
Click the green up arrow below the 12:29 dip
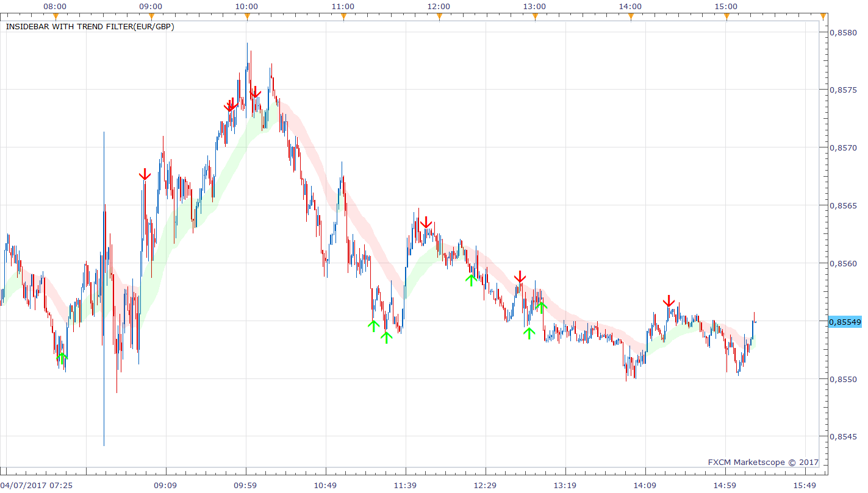pos(471,280)
